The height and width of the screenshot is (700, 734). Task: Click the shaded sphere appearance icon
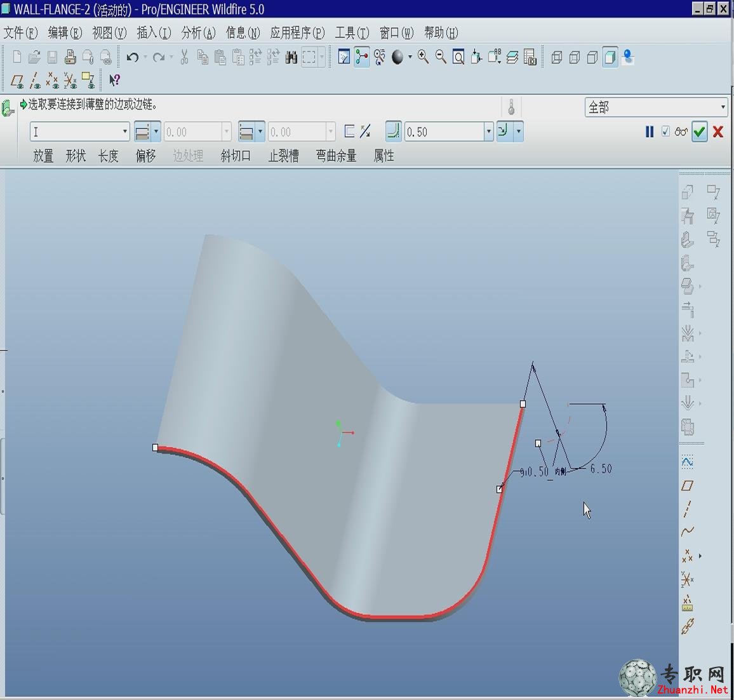397,57
